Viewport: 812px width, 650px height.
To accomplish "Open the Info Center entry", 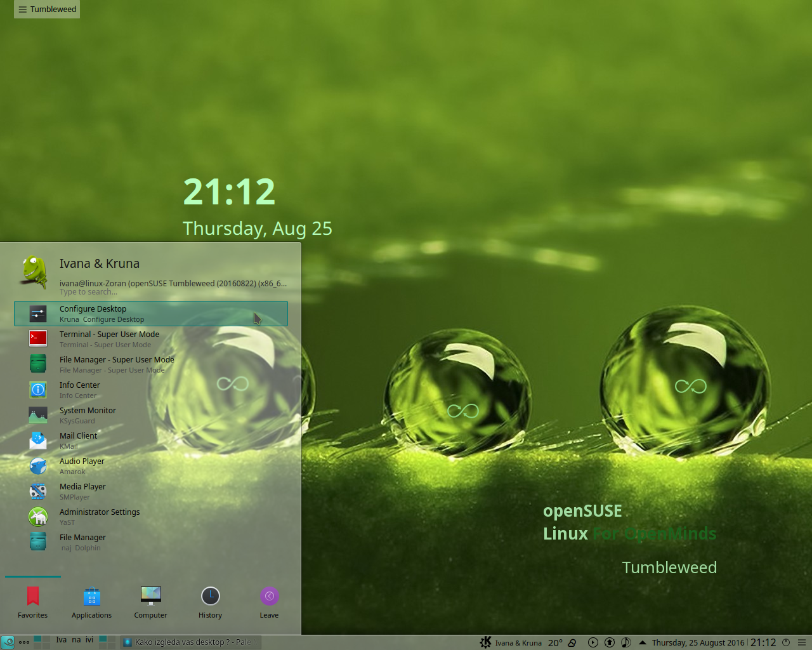I will coord(151,390).
